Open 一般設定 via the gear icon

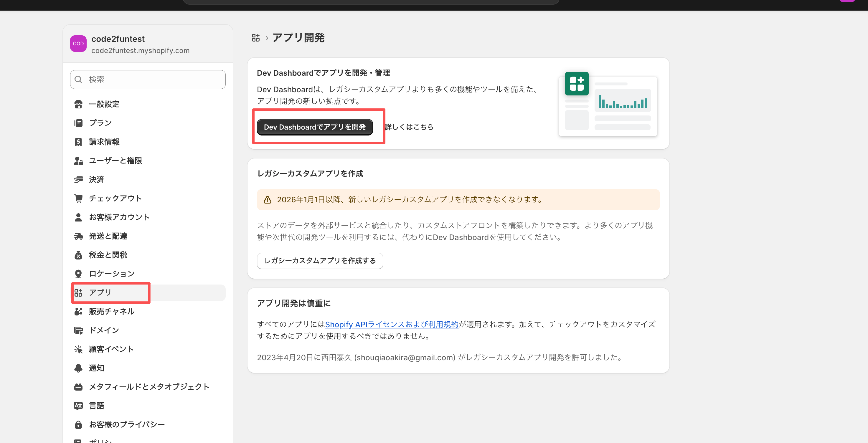tap(78, 104)
